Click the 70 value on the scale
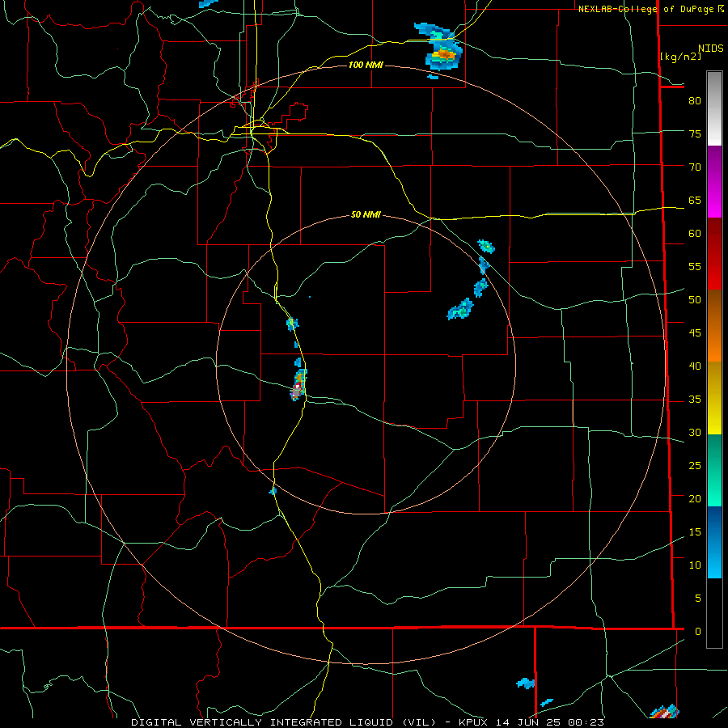 pos(695,167)
